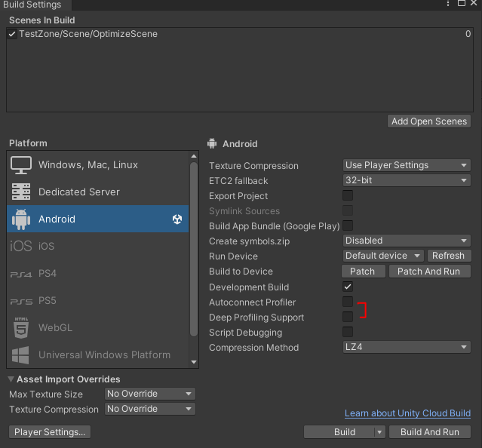The height and width of the screenshot is (448, 482).
Task: Select the iOS platform row
Action: (98, 246)
